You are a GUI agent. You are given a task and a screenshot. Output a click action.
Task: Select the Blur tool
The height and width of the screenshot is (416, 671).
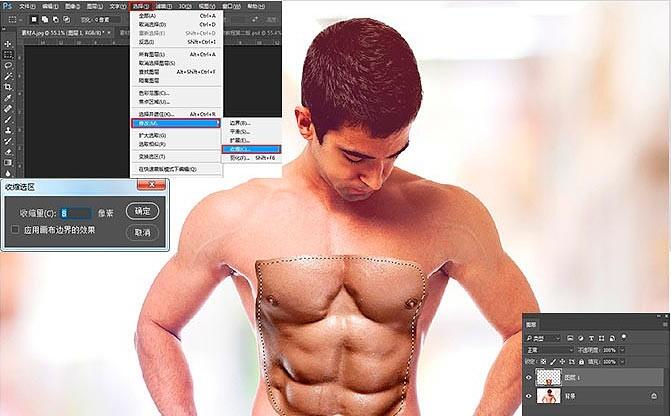[8, 172]
